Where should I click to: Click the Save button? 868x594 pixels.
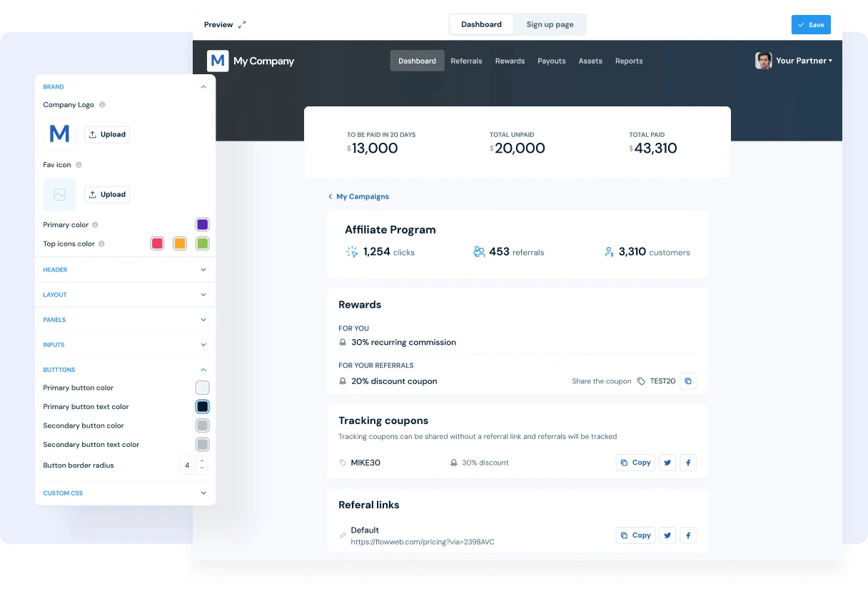(811, 24)
